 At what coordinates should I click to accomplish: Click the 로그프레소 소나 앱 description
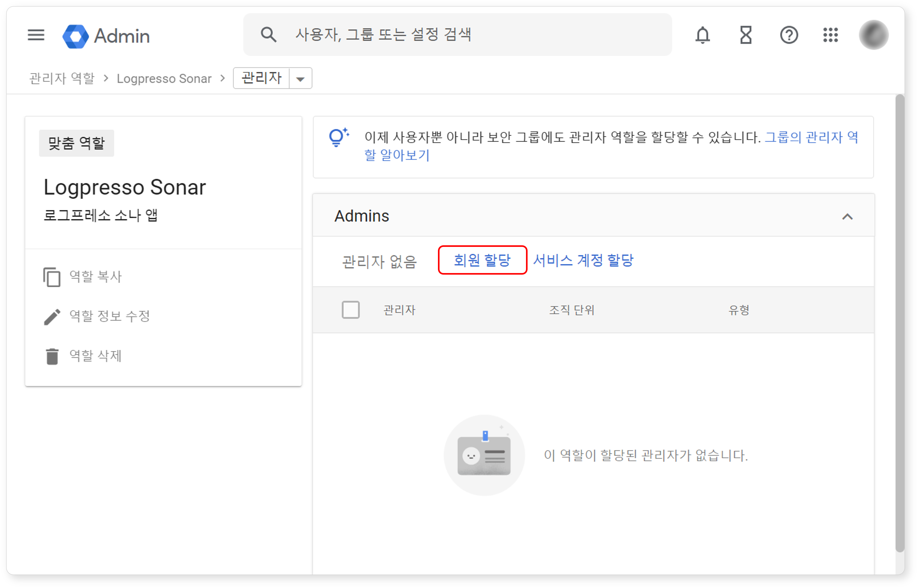[100, 215]
